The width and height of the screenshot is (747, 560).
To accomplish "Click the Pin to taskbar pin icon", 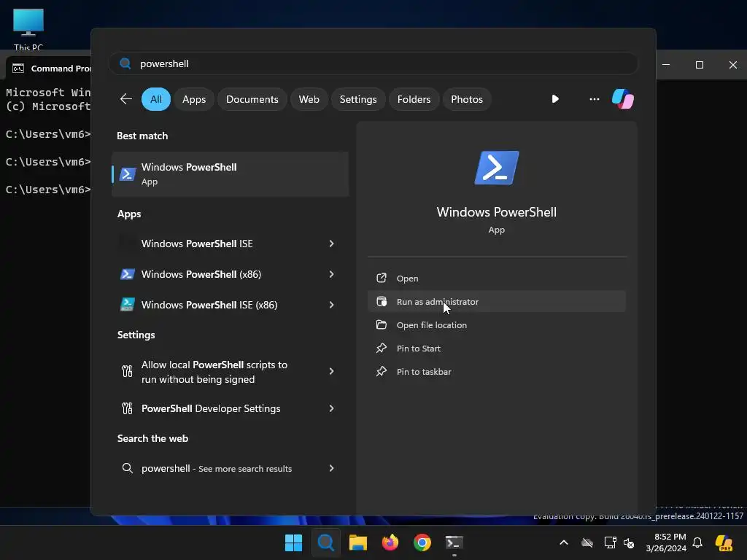I will coord(381,371).
